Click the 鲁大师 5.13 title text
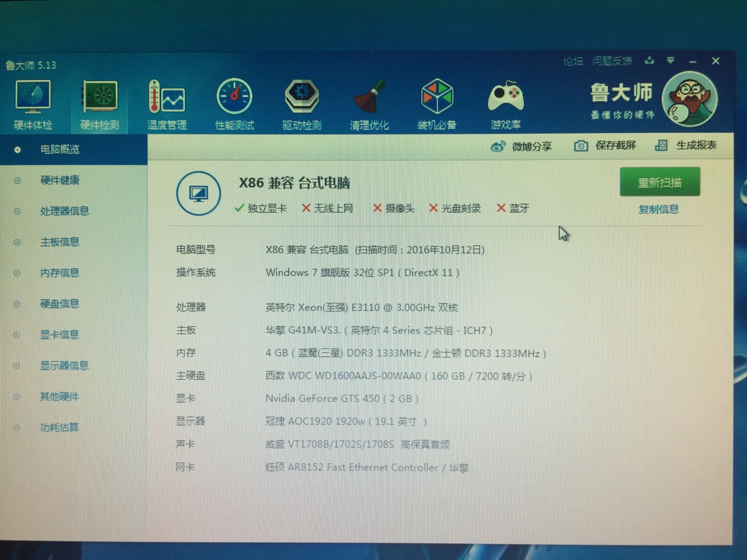 pos(31,65)
